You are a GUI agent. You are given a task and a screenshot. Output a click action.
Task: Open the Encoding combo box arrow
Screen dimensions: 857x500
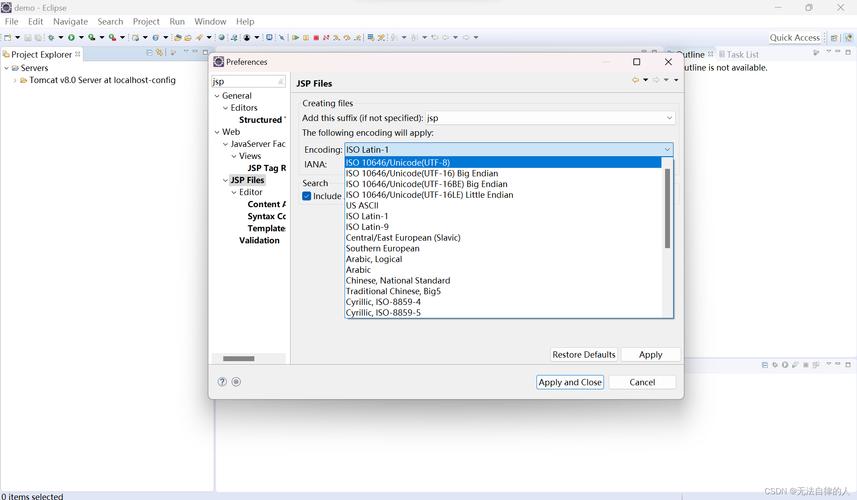pos(667,150)
